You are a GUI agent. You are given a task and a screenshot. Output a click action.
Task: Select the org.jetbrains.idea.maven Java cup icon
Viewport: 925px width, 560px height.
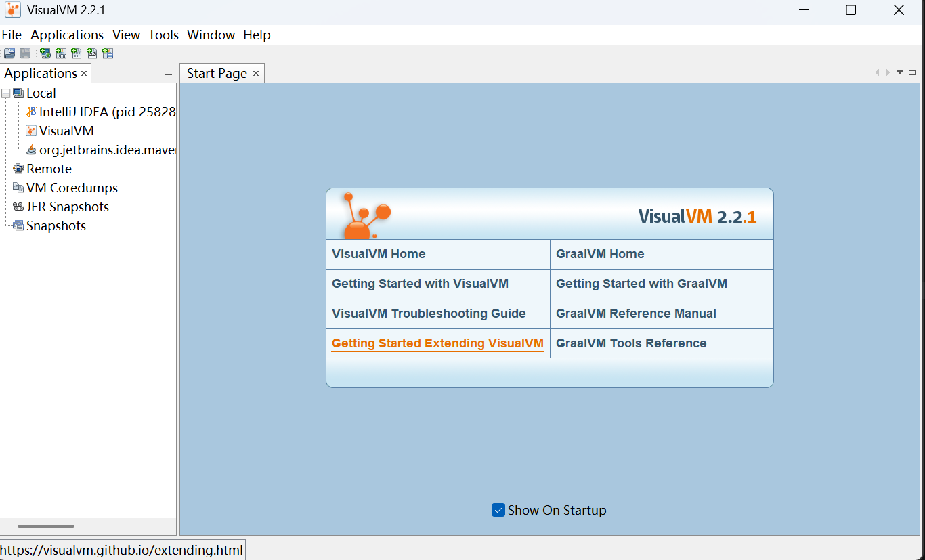click(x=31, y=150)
